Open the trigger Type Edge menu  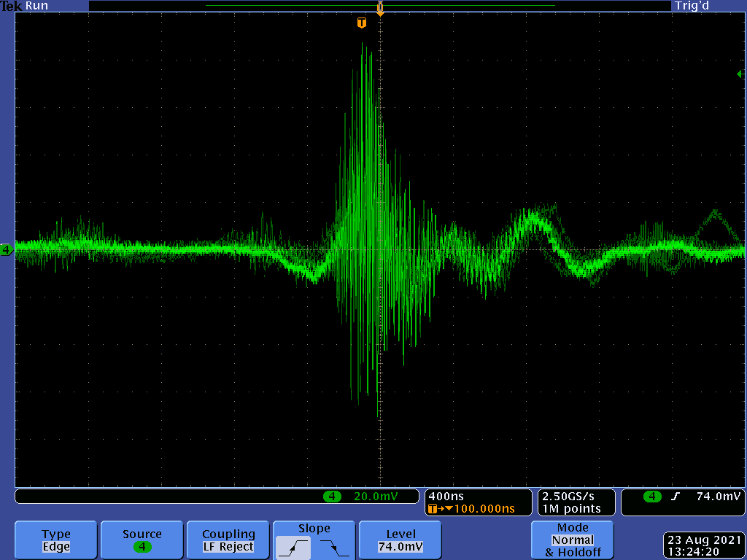click(x=56, y=540)
